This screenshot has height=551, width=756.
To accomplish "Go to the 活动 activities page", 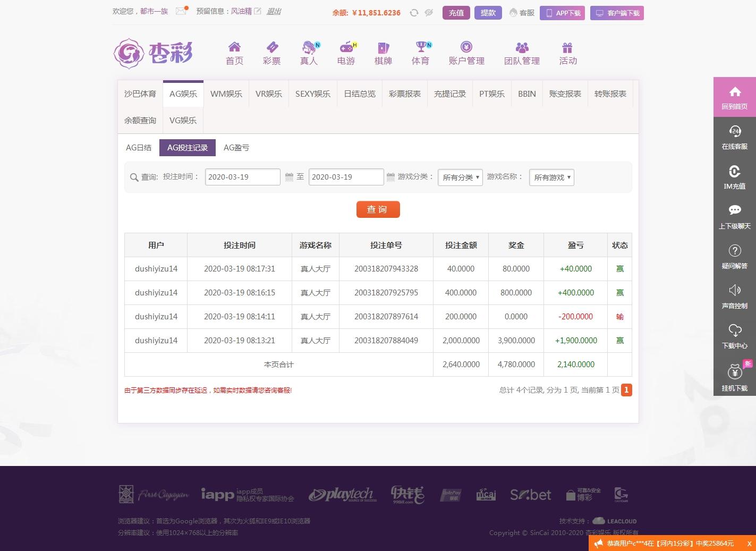I will tap(567, 52).
